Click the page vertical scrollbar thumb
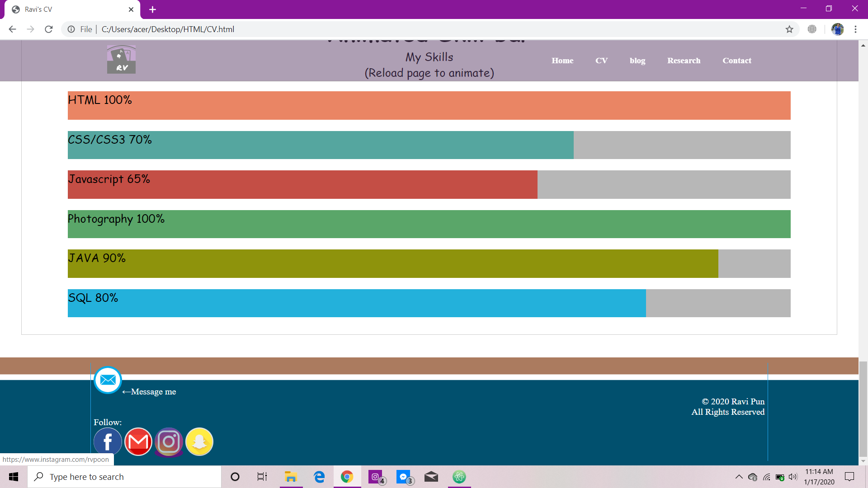868x488 pixels. [x=863, y=409]
